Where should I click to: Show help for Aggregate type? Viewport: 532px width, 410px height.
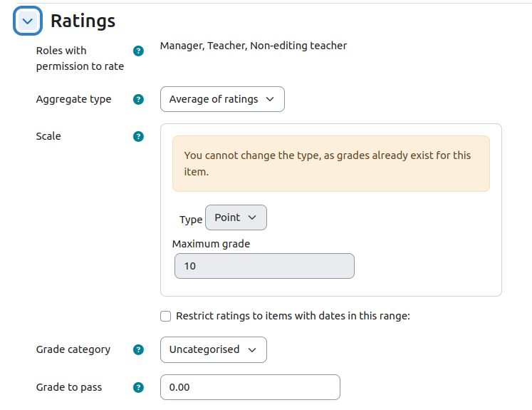point(138,100)
